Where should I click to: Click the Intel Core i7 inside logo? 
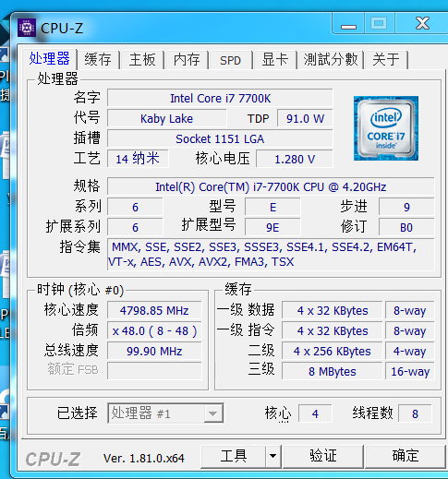[x=386, y=128]
